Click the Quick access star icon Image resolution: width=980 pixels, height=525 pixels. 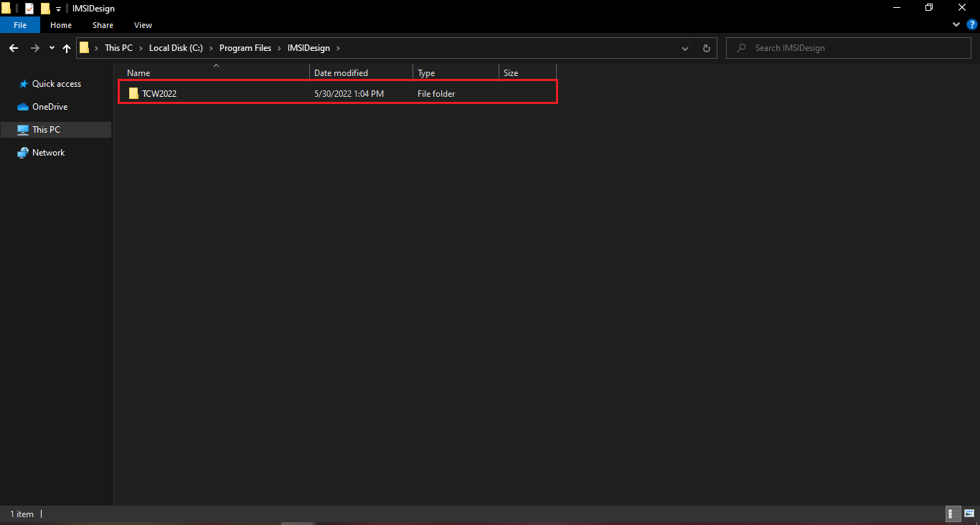pos(23,84)
